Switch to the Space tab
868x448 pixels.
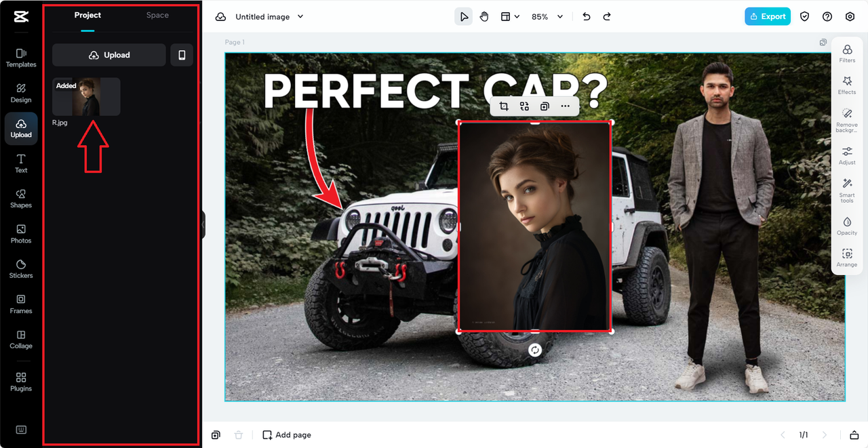pos(157,15)
